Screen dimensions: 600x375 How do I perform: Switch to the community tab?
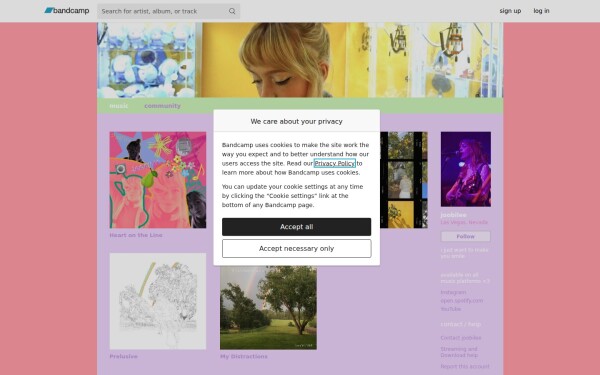[x=162, y=106]
